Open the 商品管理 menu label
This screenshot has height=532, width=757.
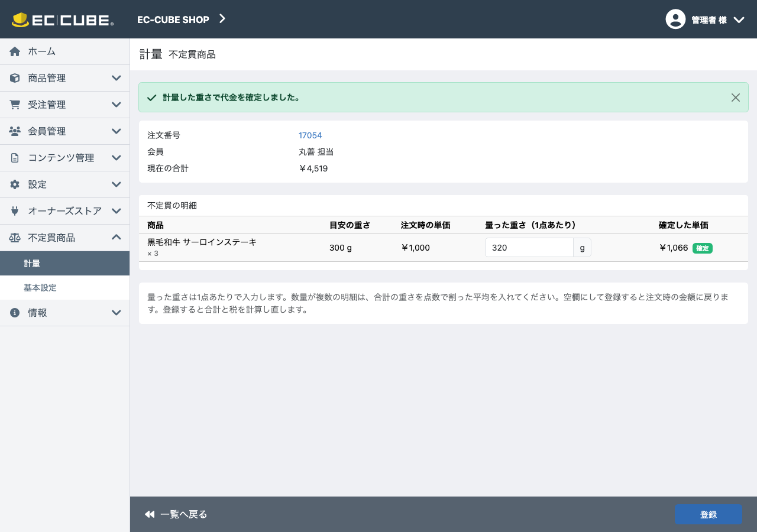click(47, 78)
